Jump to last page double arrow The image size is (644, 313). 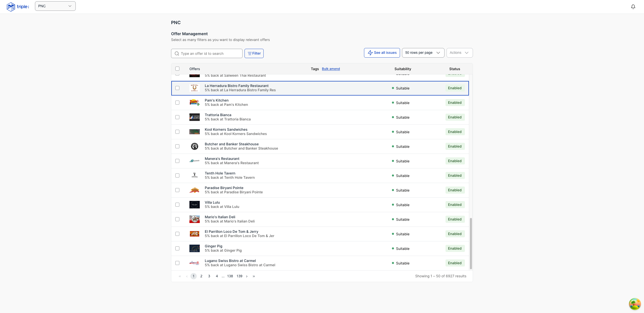tap(254, 276)
